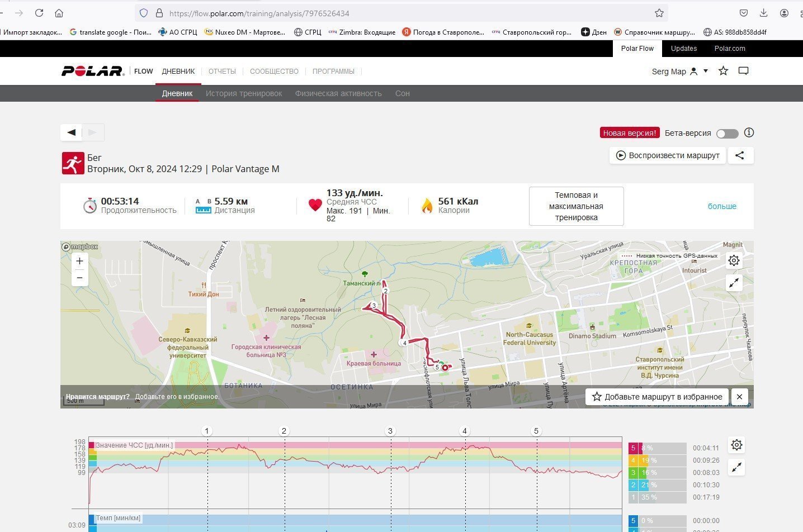
Task: Switch to Физическая активность tab
Action: pos(338,93)
